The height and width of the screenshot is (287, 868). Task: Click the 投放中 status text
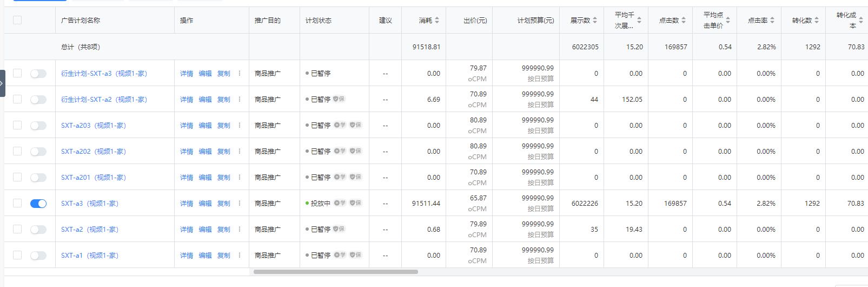[320, 203]
